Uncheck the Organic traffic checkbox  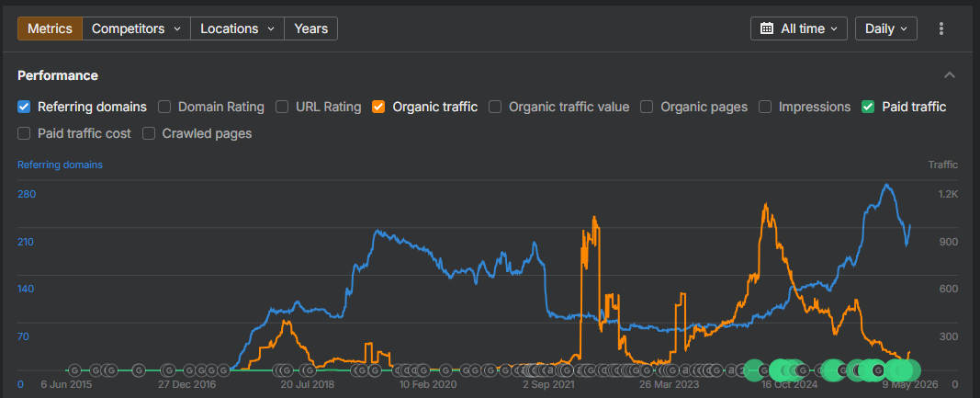coord(378,107)
